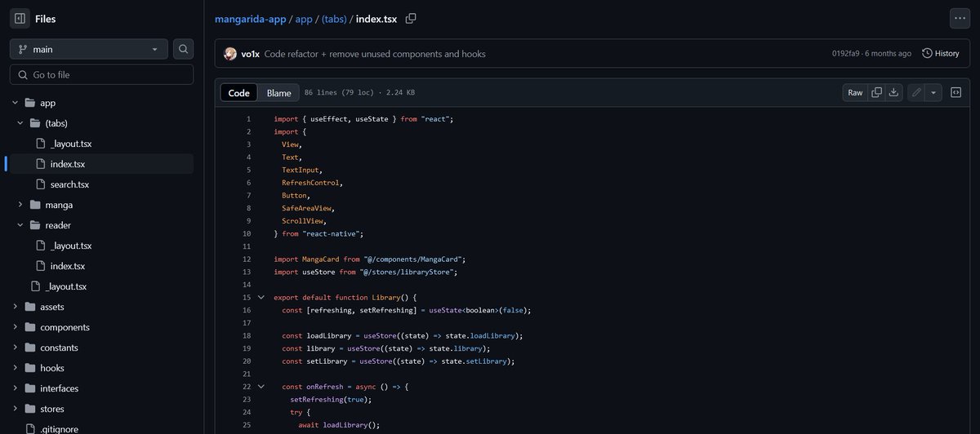Open the commit History

coord(940,54)
